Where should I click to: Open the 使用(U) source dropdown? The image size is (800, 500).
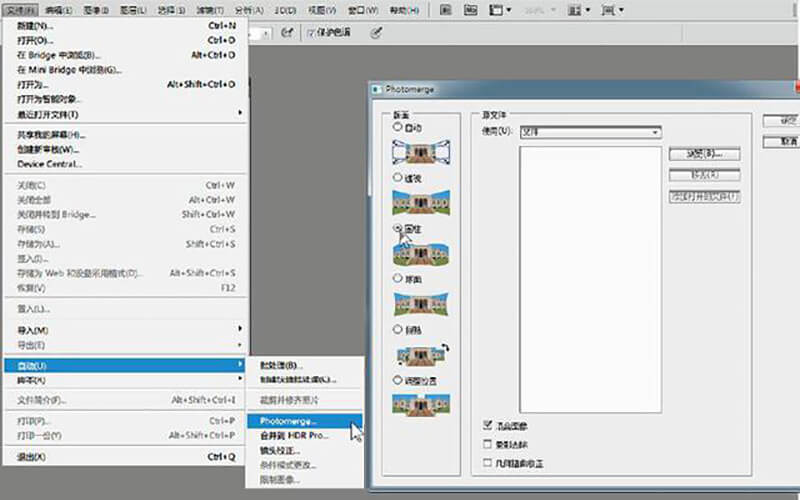pyautogui.click(x=589, y=132)
